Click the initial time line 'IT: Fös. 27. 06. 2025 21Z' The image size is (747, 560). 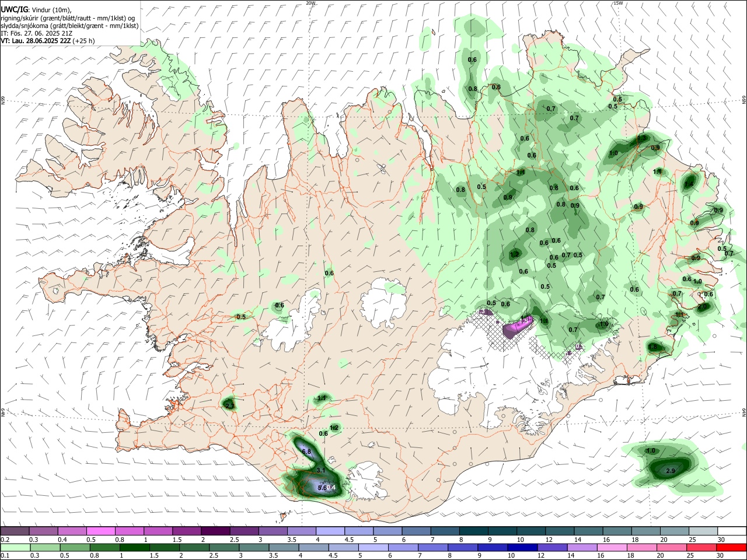point(37,33)
